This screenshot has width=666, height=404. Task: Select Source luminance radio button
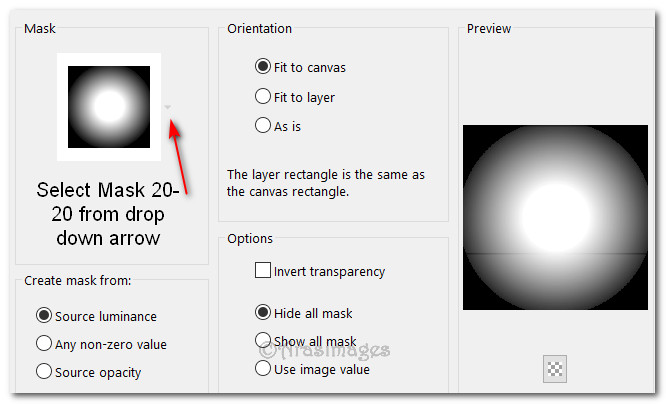44,316
